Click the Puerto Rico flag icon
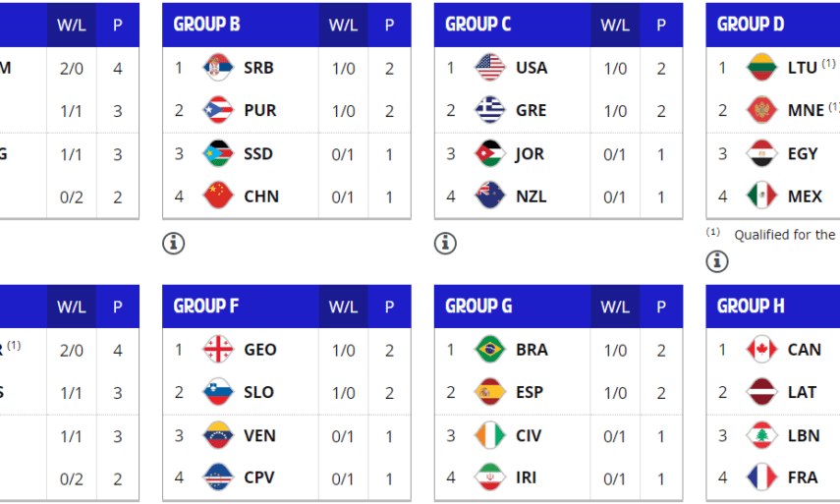The height and width of the screenshot is (504, 840). pos(217,110)
